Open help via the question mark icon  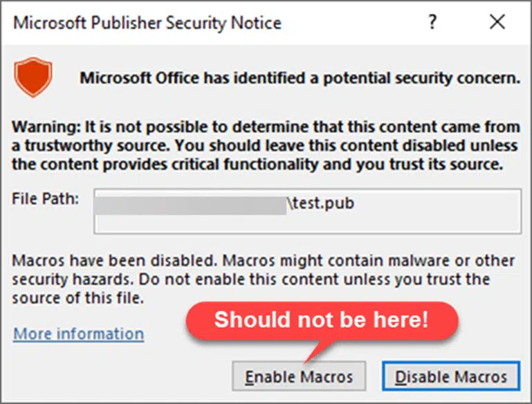[x=432, y=22]
